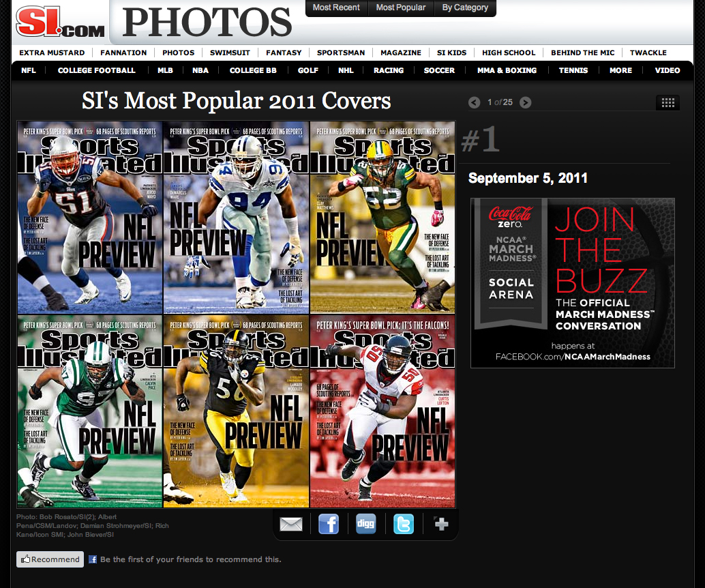Open the Swimsuit section
Viewport: 705px width, 588px height.
[230, 53]
